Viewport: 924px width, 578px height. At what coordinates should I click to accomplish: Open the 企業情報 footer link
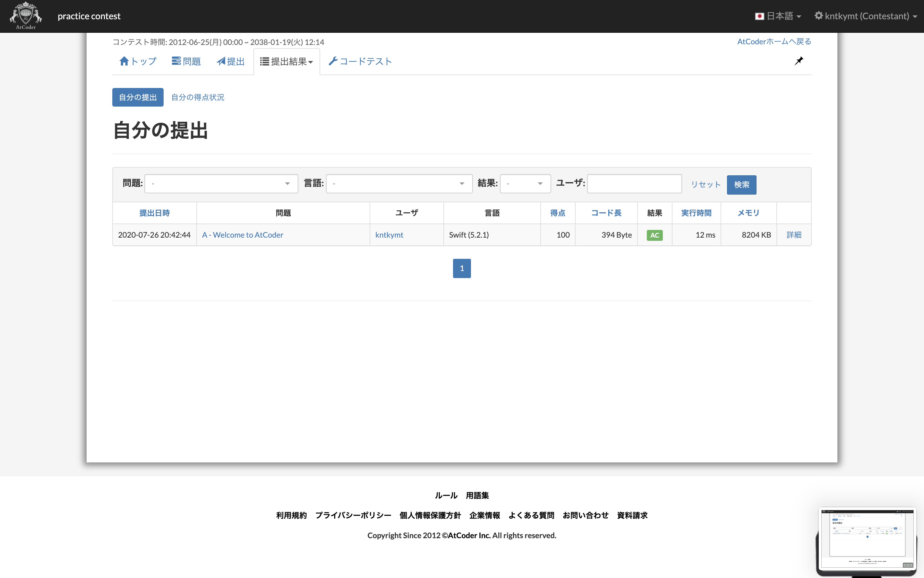coord(484,516)
